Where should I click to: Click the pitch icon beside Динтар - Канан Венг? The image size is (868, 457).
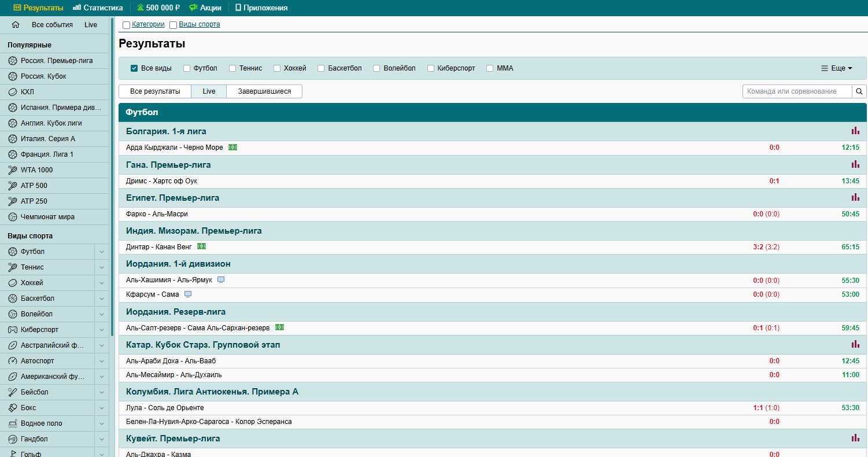[201, 246]
